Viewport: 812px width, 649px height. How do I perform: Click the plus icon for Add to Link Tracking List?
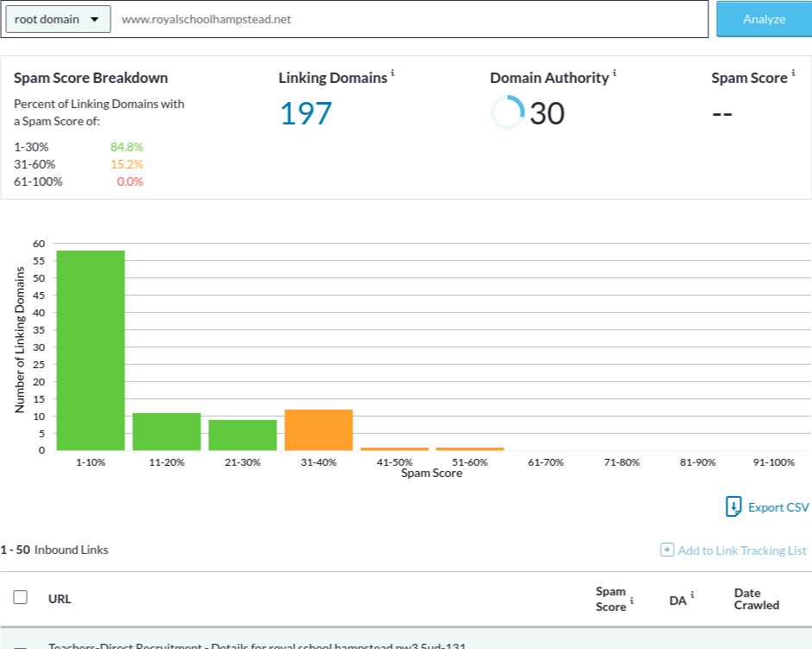[667, 550]
